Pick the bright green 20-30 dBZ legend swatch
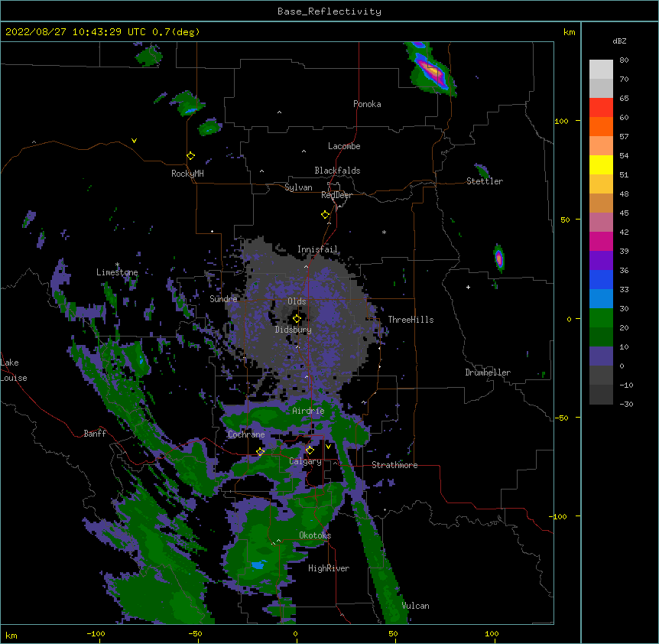The height and width of the screenshot is (644, 659). coord(601,318)
